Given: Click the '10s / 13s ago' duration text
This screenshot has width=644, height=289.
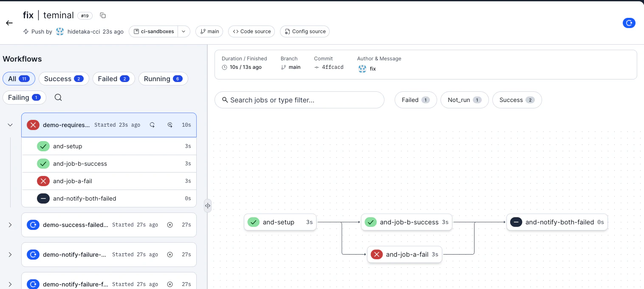Looking at the screenshot, I should tap(245, 67).
